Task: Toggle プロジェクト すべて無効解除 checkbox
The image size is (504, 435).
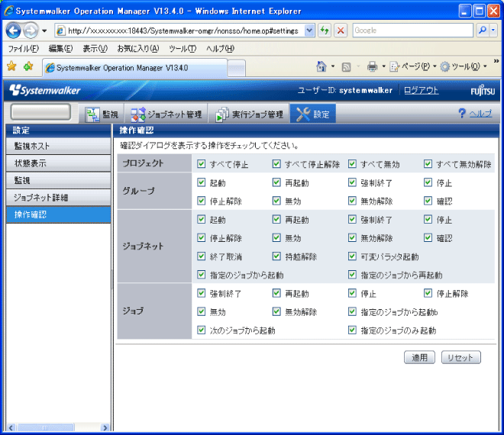Action: click(428, 164)
